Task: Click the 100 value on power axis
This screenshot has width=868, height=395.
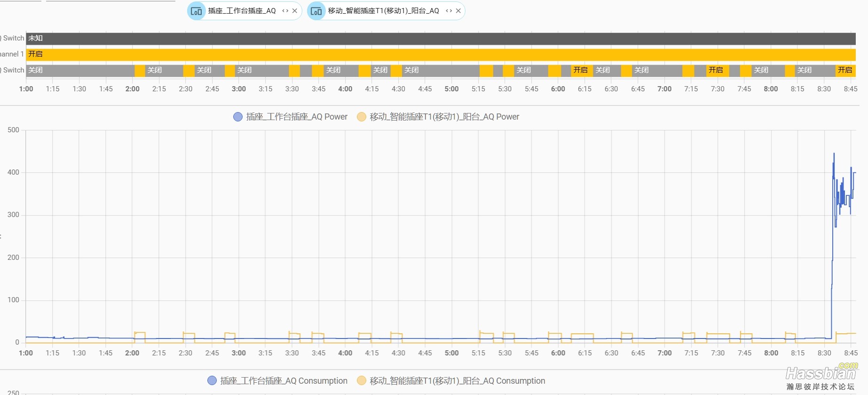Action: click(13, 300)
